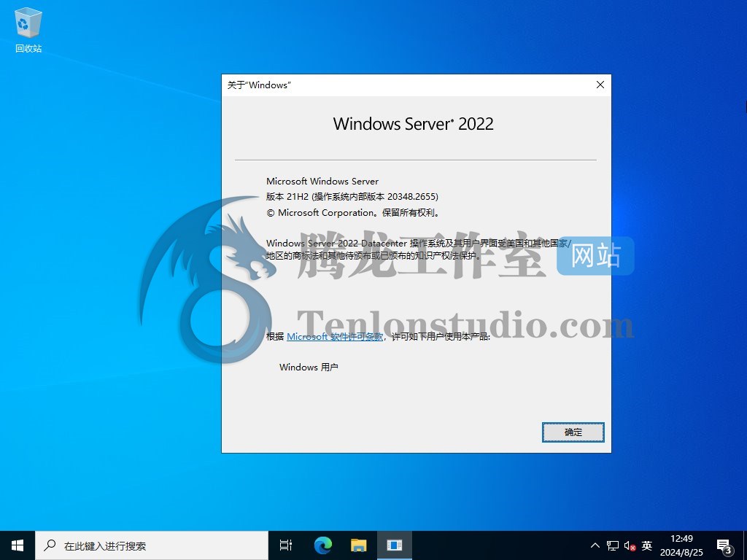Click the 版本 21H2 build text
This screenshot has width=747, height=560.
(x=352, y=196)
